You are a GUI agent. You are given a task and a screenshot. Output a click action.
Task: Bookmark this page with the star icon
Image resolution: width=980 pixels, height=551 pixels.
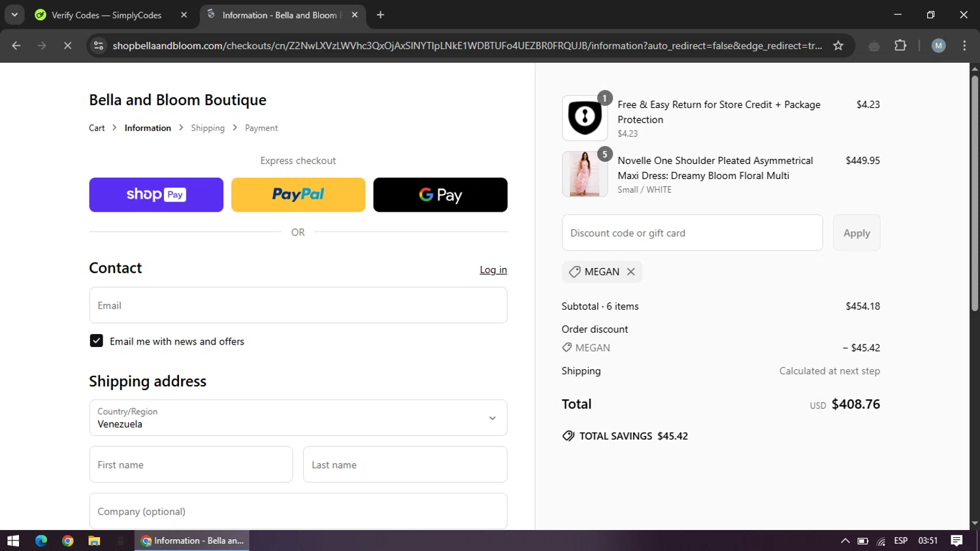[838, 46]
